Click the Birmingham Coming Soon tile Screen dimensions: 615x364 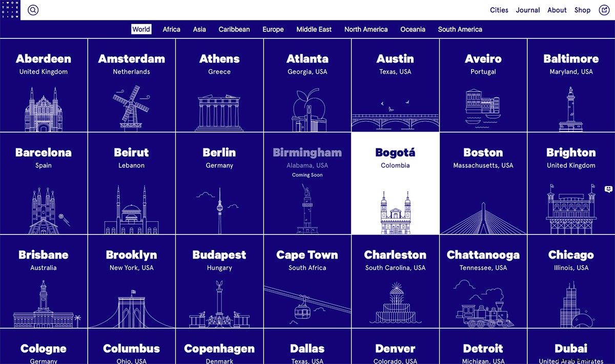pyautogui.click(x=307, y=183)
